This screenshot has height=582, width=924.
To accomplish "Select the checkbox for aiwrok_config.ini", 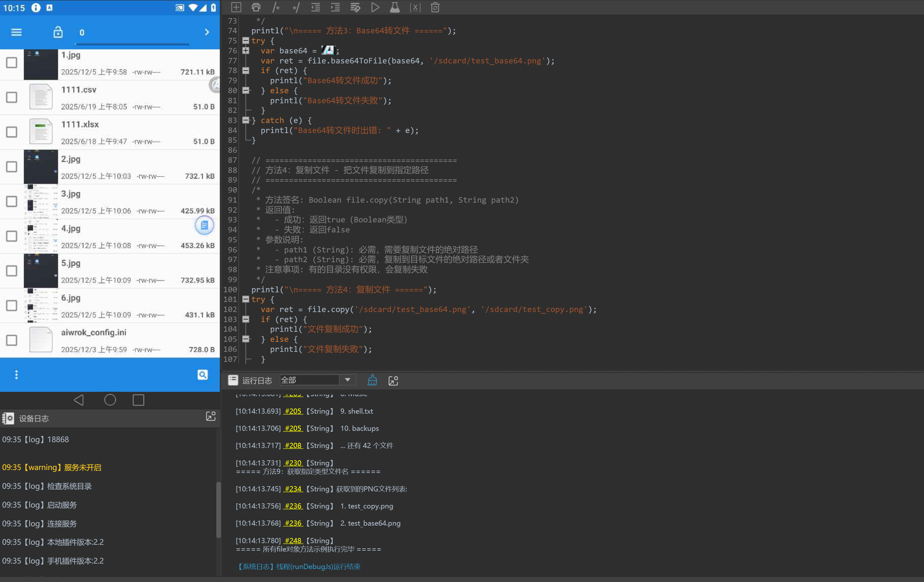I will [12, 341].
